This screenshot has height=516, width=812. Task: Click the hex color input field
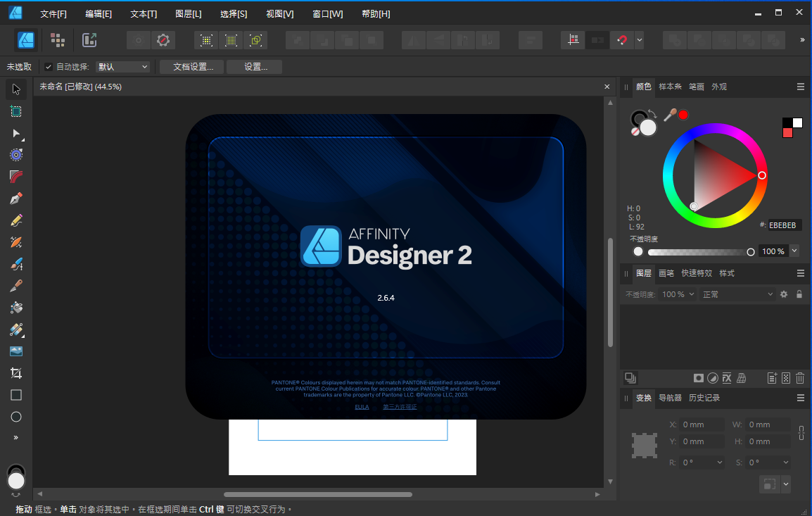pos(784,225)
